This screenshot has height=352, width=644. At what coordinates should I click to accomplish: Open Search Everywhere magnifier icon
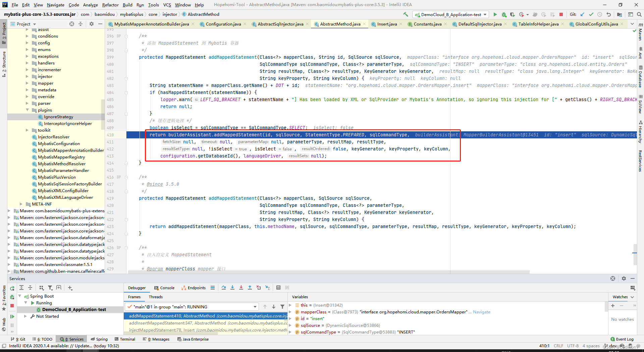[x=639, y=14]
